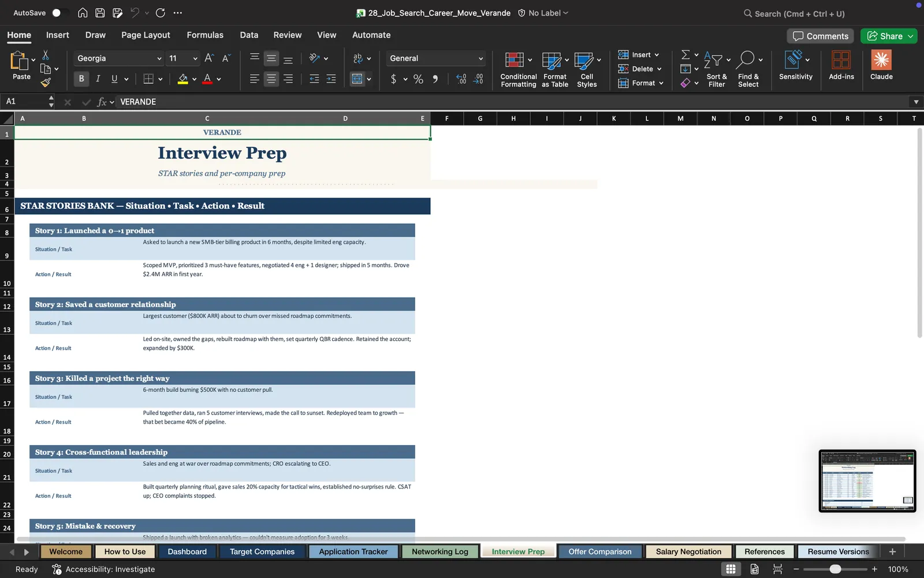The image size is (924, 578).
Task: Click the AutoSum sigma icon
Action: pos(685,55)
